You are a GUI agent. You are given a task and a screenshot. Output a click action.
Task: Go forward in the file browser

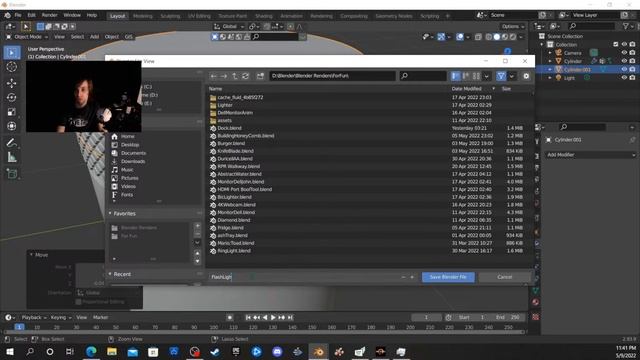224,76
